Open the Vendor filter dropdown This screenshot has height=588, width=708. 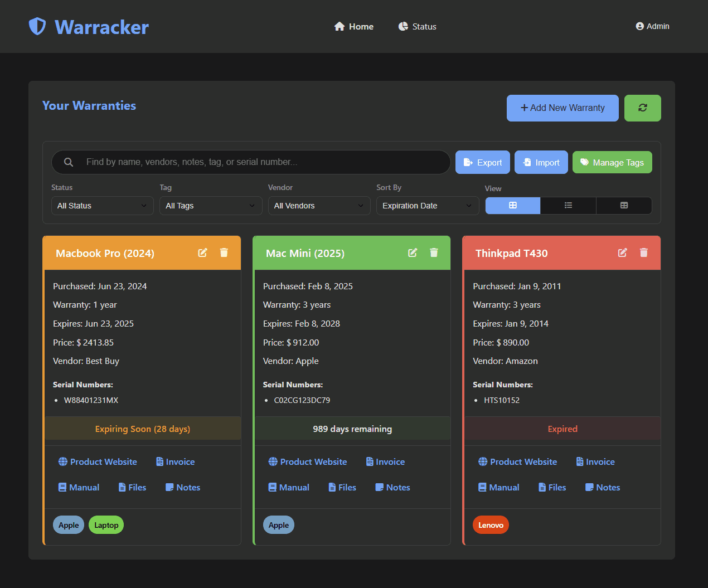click(319, 206)
